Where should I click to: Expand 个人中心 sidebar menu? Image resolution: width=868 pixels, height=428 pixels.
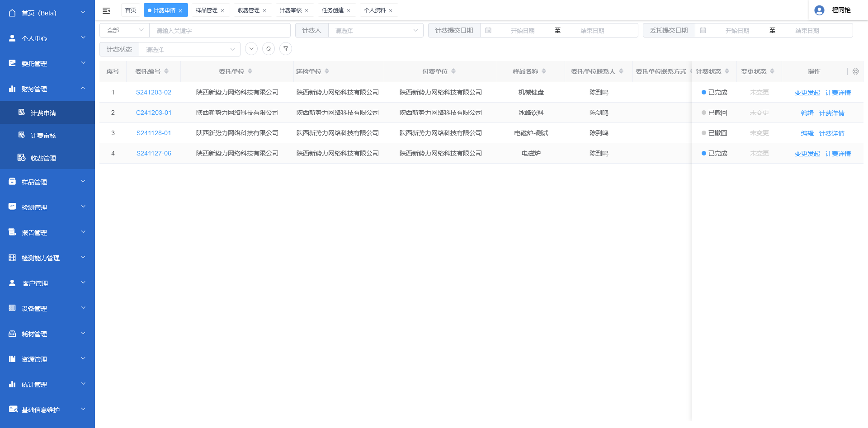tap(47, 38)
